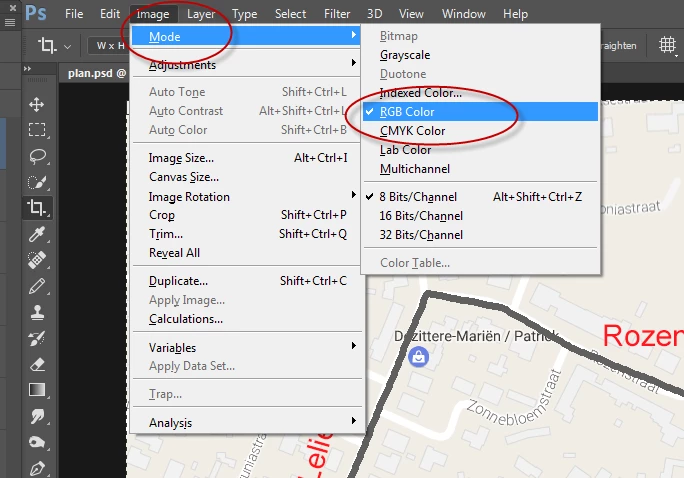The width and height of the screenshot is (684, 478).
Task: Open the Filter menu
Action: coord(337,14)
